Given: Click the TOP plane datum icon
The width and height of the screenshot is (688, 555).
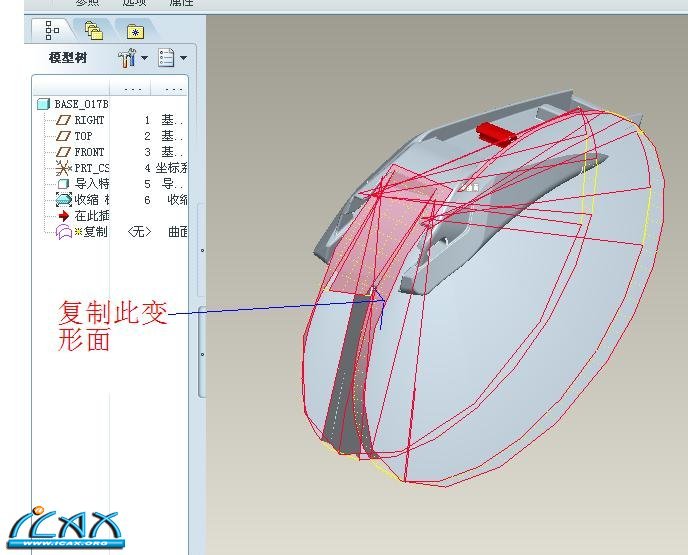Looking at the screenshot, I should pos(64,136).
